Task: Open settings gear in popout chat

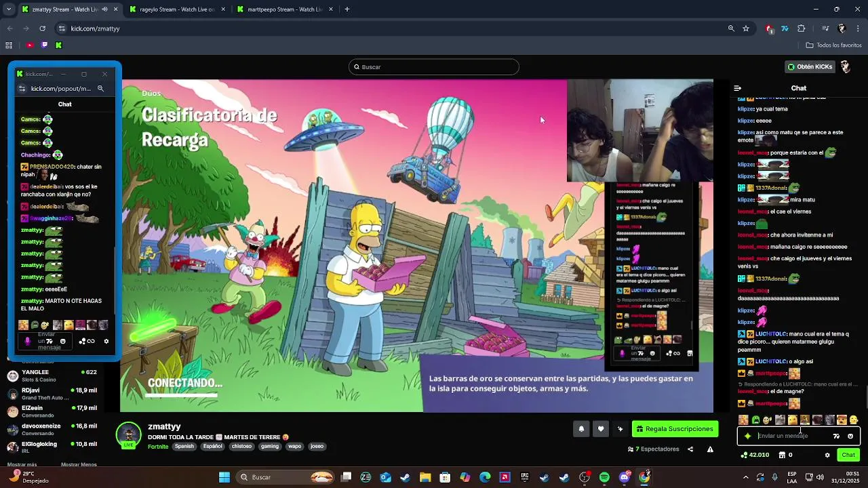Action: click(106, 341)
